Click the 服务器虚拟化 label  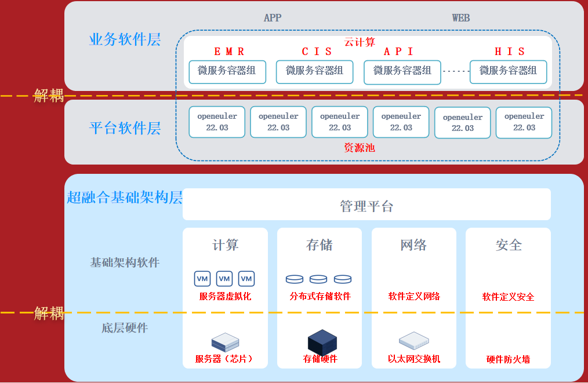pos(225,297)
